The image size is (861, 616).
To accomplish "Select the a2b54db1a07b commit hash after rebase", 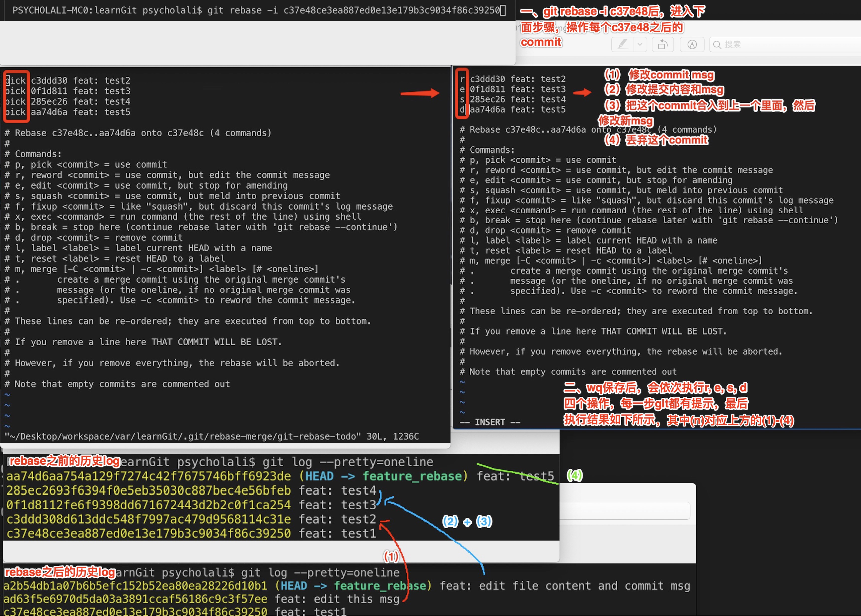I will 135,586.
